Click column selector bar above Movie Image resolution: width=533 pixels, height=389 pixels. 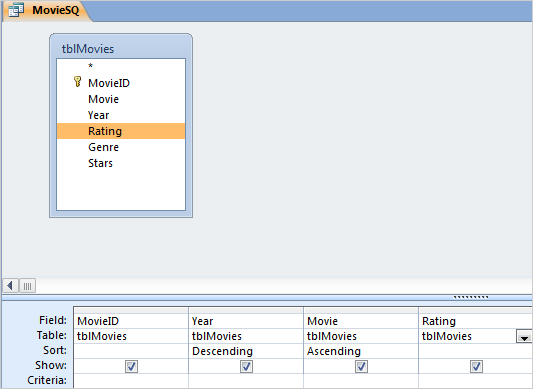361,310
